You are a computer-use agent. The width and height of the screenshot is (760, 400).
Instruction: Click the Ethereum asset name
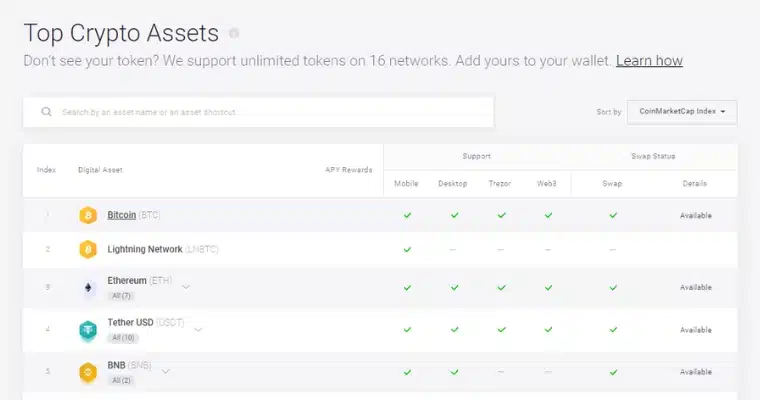127,281
